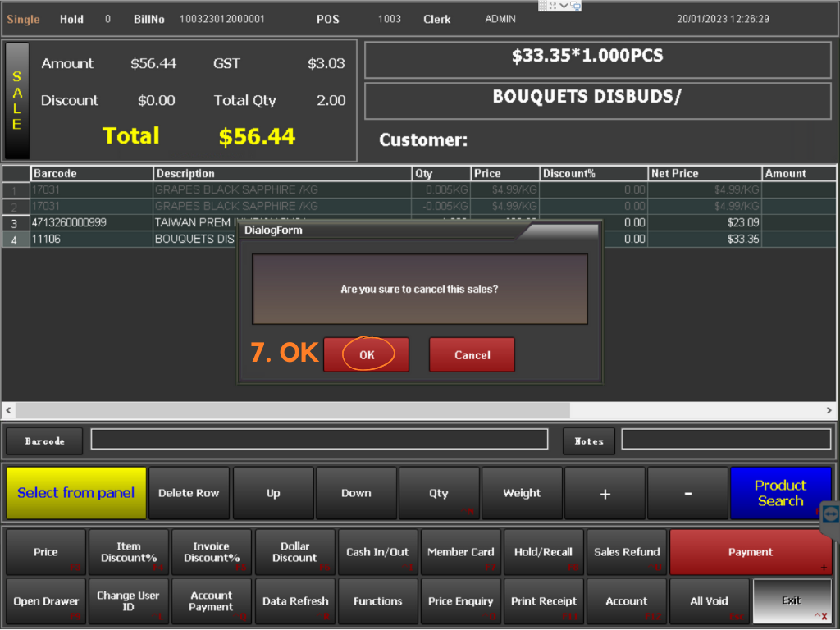Viewport: 840px width, 630px height.
Task: Click the grid handle icon at top
Action: tap(543, 6)
